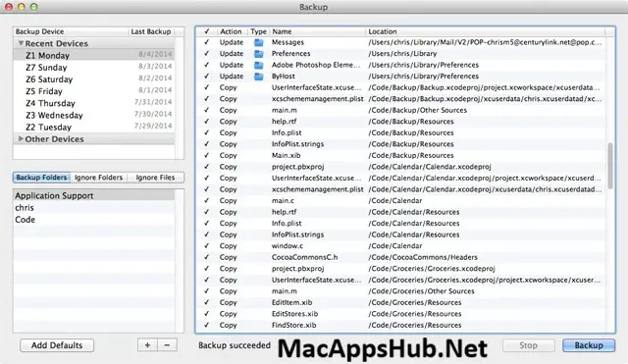The width and height of the screenshot is (628, 364).
Task: Click the file list vertical scrollbar thumb
Action: (x=610, y=166)
